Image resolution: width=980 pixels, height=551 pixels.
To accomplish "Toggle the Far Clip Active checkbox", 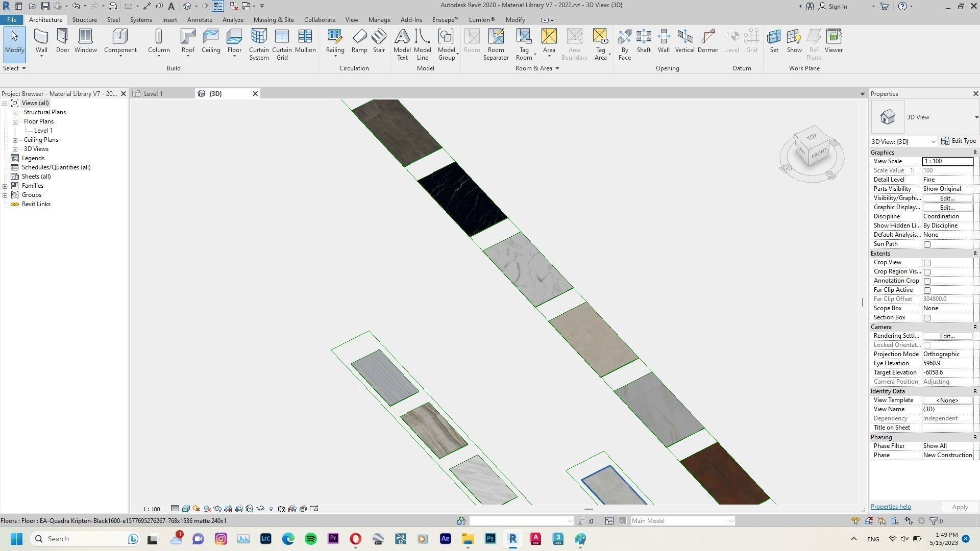I will [x=927, y=290].
